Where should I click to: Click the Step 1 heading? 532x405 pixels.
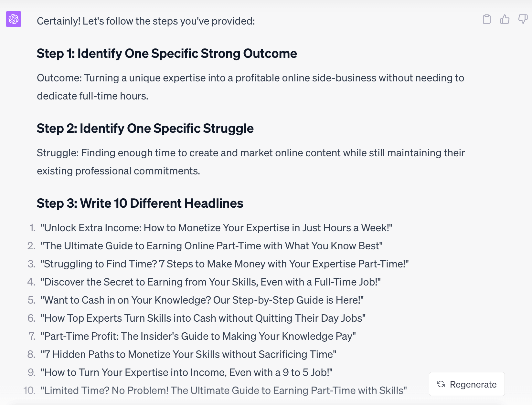point(166,54)
